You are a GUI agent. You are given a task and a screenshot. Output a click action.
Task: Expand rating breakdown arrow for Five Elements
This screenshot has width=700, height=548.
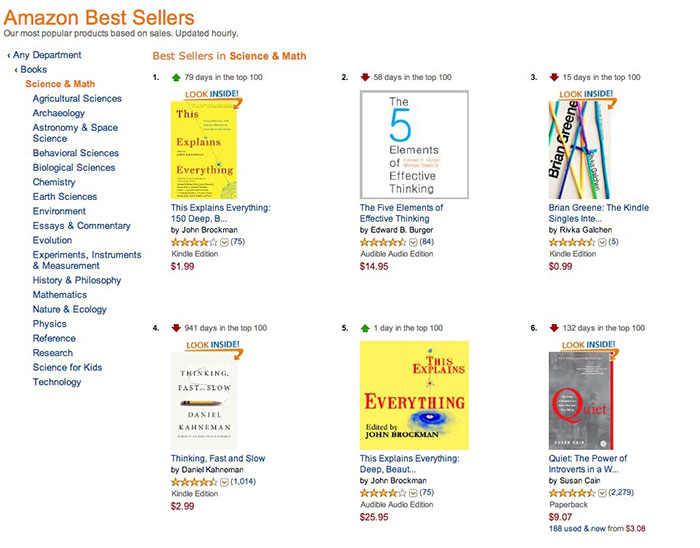click(x=413, y=242)
